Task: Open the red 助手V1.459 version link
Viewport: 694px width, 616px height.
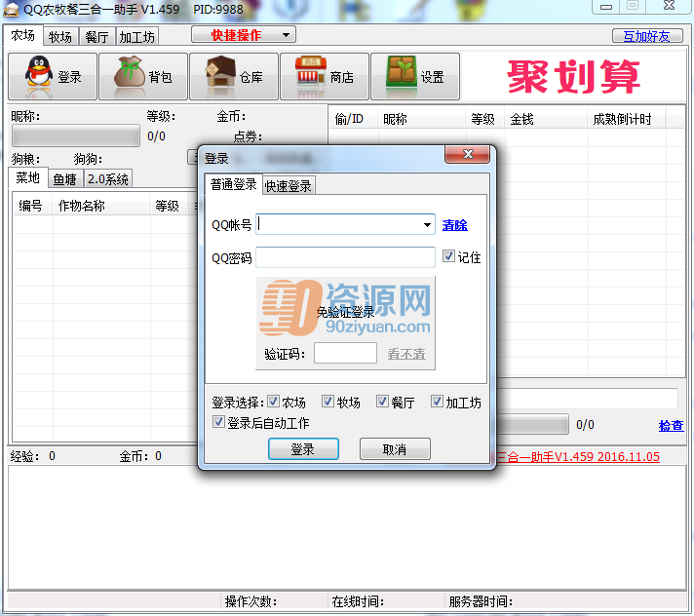Action: pyautogui.click(x=578, y=456)
